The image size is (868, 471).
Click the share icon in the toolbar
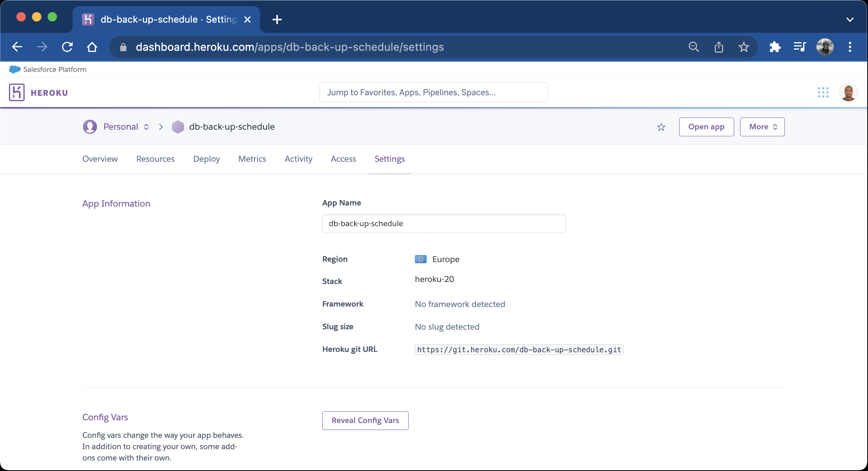719,47
